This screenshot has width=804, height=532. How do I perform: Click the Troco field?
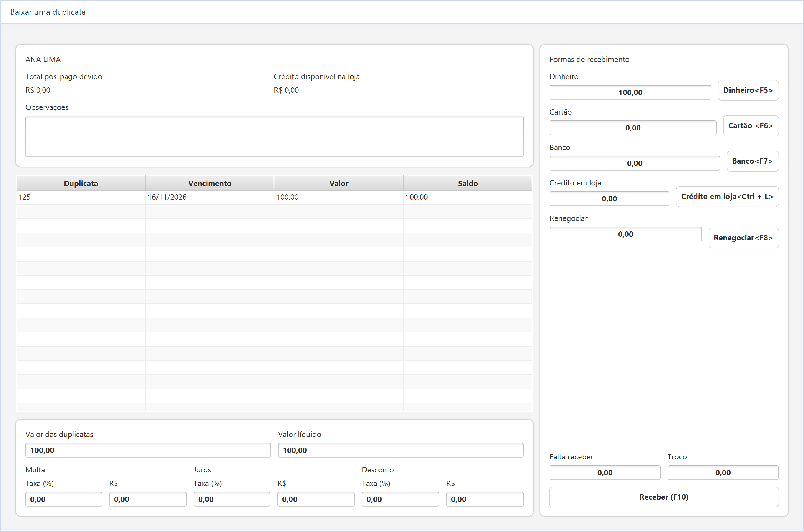(x=723, y=473)
